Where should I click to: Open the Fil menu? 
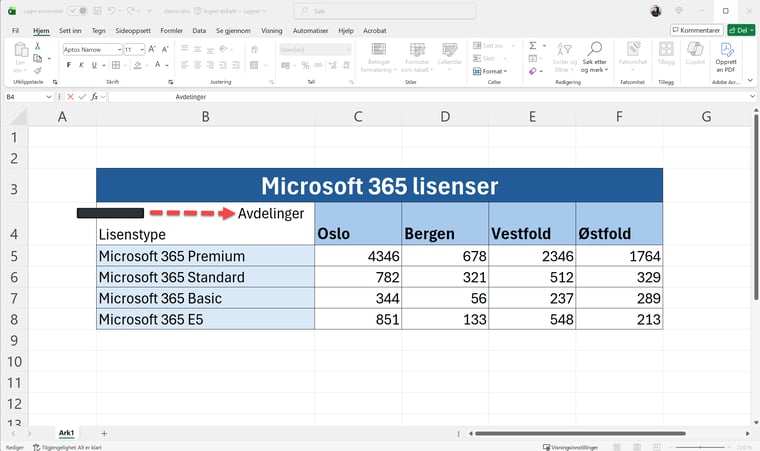click(16, 31)
